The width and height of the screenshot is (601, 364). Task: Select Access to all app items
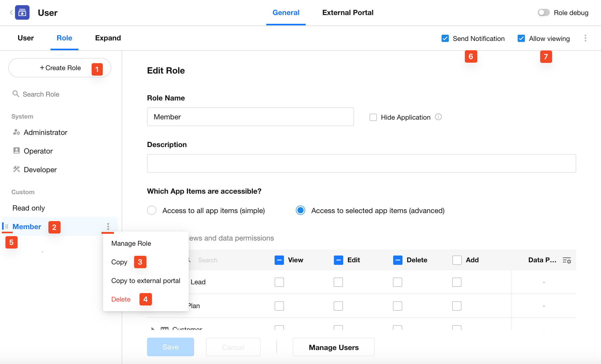coord(152,210)
